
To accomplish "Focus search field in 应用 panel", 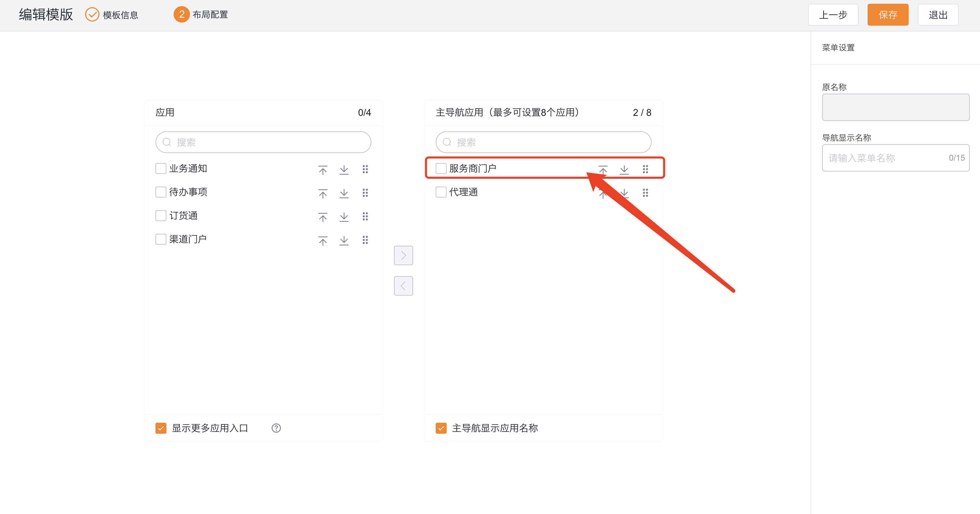I will (263, 142).
